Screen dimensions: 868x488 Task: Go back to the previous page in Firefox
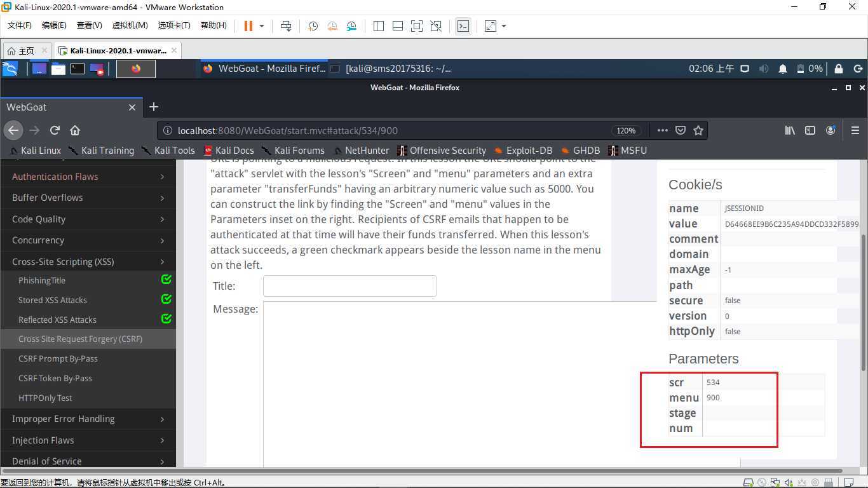point(13,130)
